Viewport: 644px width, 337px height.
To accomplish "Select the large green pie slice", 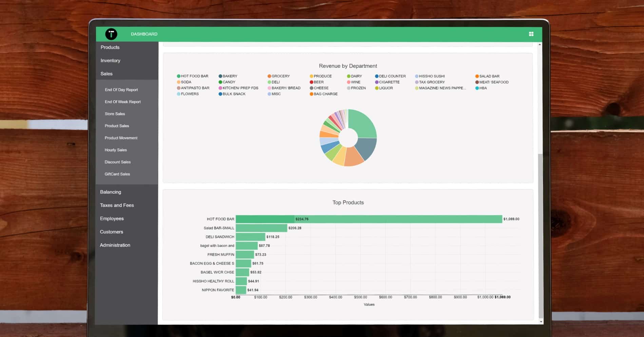I will [x=362, y=123].
